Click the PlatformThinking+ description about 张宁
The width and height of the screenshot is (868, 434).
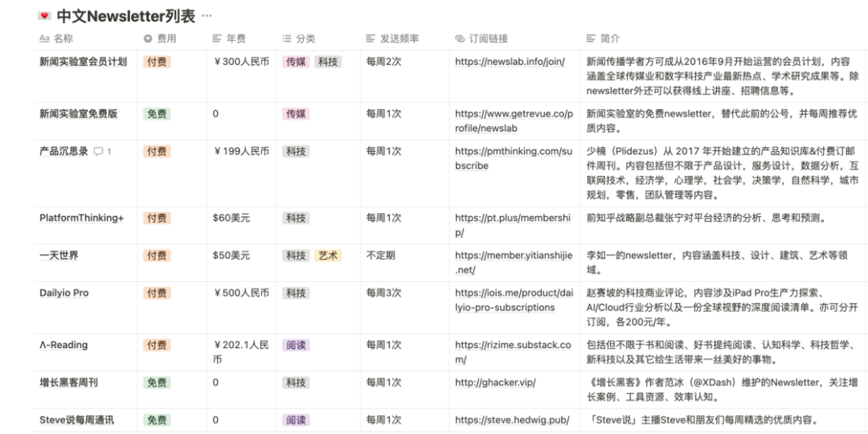click(x=706, y=218)
